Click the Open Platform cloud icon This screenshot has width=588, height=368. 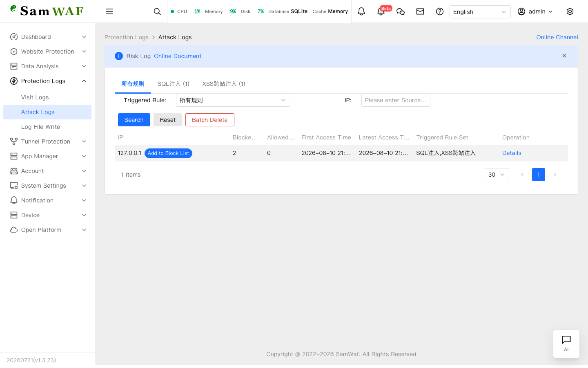pos(14,230)
